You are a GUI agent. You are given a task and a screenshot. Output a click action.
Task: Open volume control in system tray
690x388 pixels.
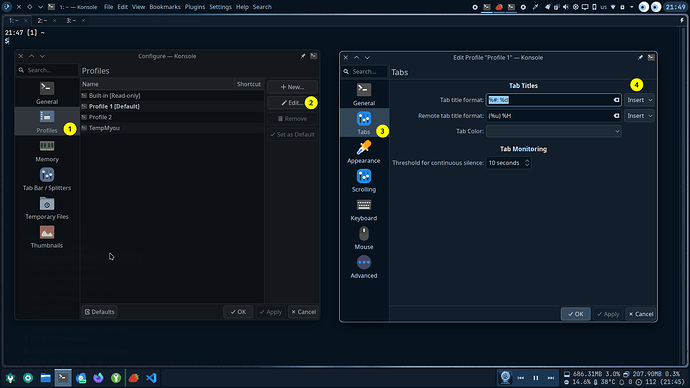coord(566,7)
